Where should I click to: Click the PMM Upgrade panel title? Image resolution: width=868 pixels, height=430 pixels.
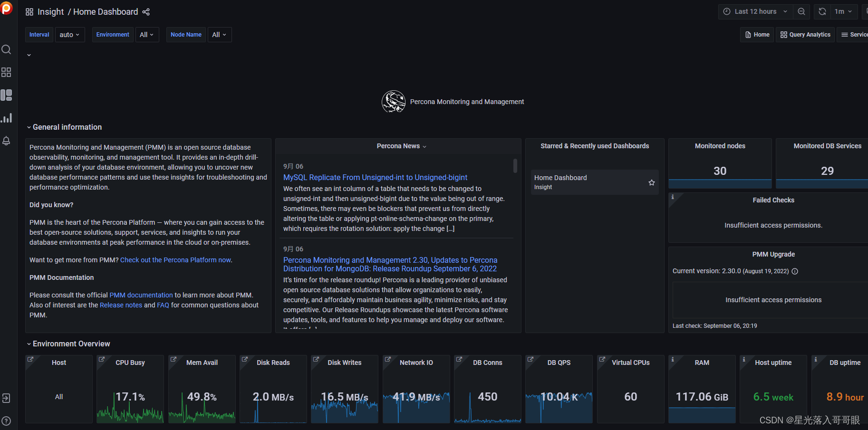coord(773,254)
